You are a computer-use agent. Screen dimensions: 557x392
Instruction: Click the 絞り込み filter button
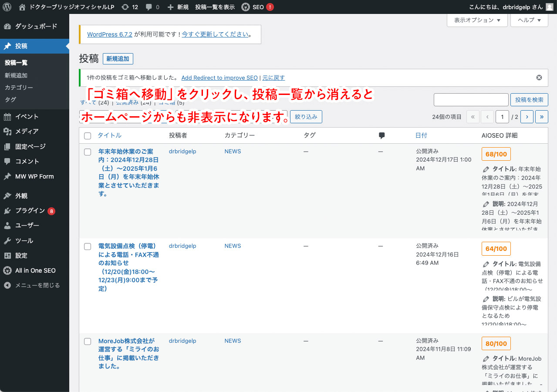tap(306, 117)
